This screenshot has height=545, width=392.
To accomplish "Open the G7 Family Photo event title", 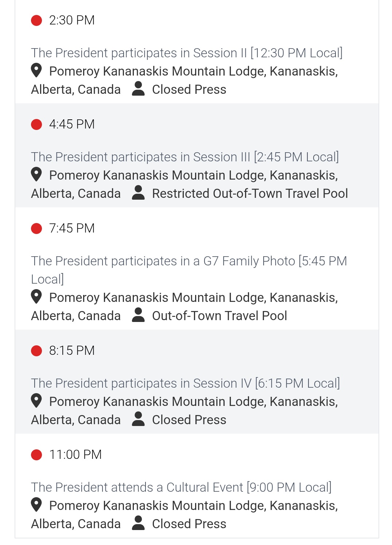I will 189,270.
